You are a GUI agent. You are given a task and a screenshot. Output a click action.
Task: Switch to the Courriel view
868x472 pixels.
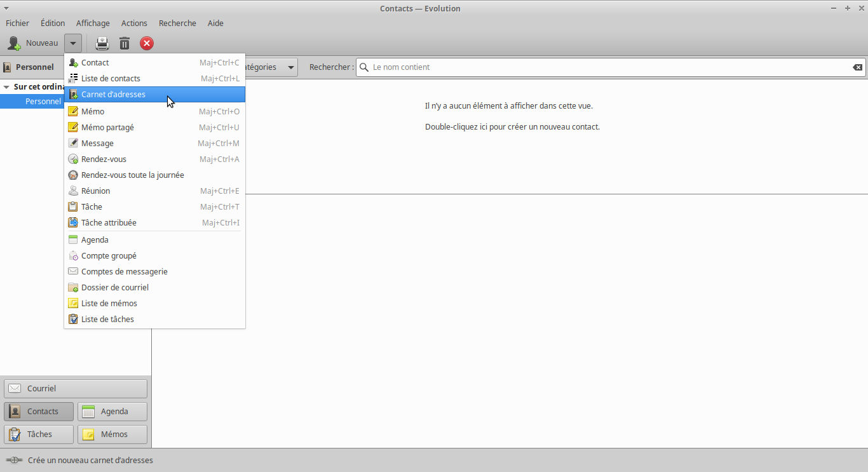coord(76,389)
